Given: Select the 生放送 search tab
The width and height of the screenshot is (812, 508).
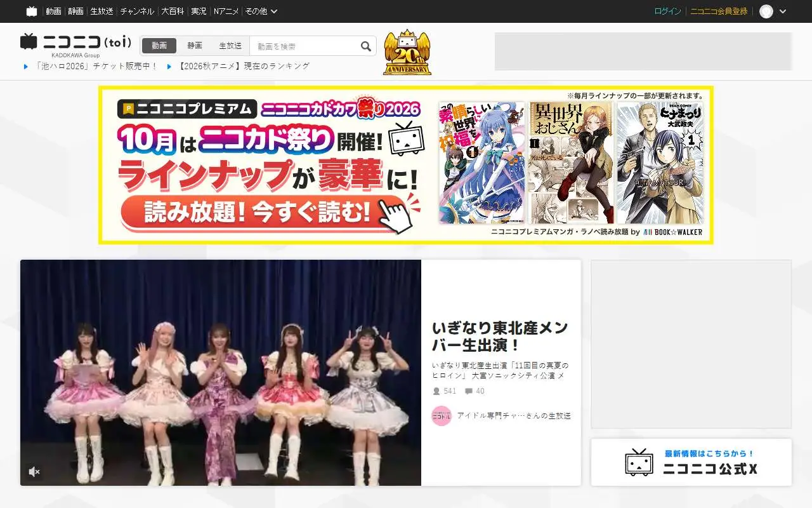Looking at the screenshot, I should point(230,46).
